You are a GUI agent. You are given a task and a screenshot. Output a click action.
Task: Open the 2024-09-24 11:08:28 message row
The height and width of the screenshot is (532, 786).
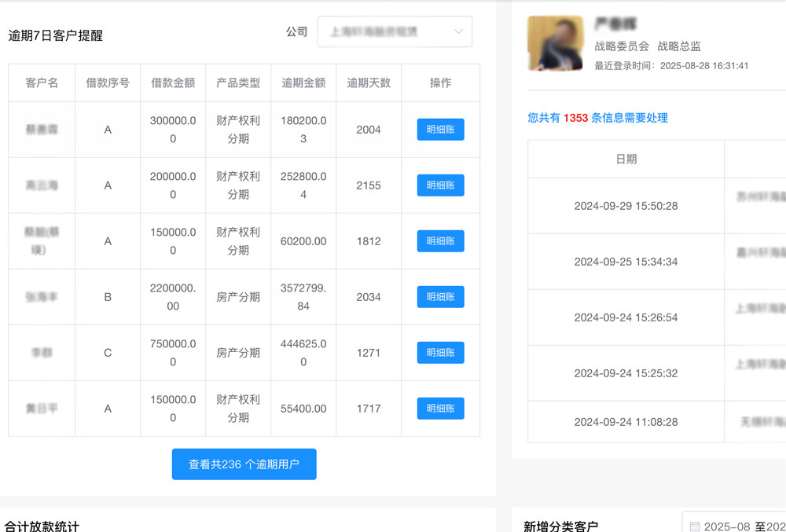coord(626,422)
